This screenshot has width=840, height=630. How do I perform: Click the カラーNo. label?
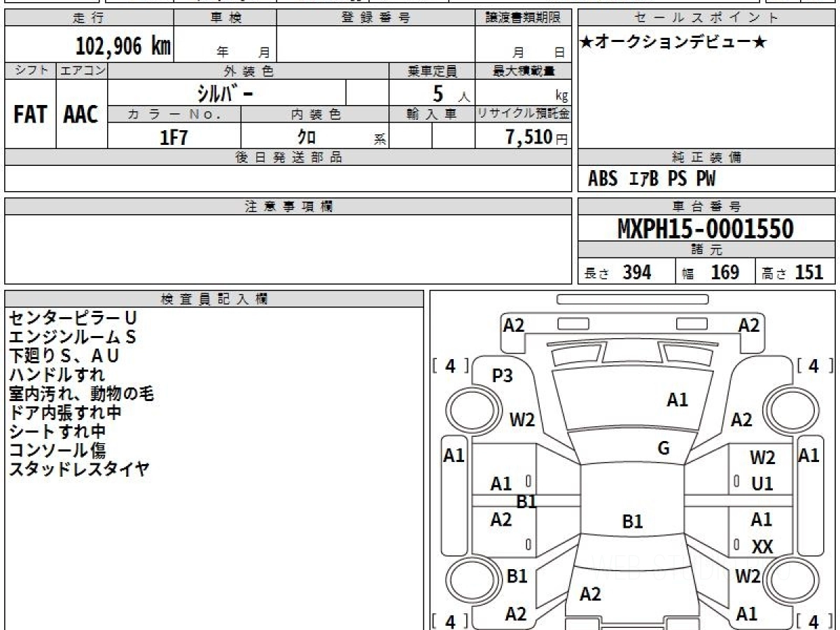174,114
